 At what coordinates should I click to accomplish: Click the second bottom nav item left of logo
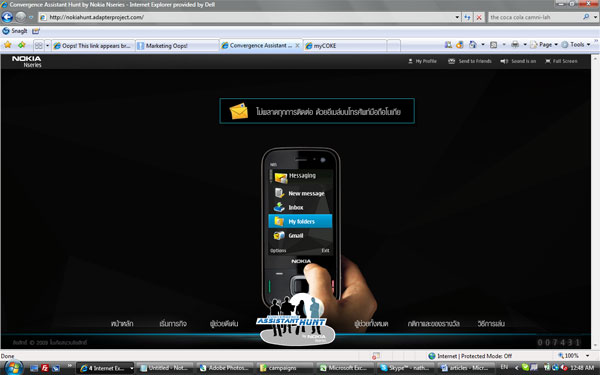coord(173,324)
